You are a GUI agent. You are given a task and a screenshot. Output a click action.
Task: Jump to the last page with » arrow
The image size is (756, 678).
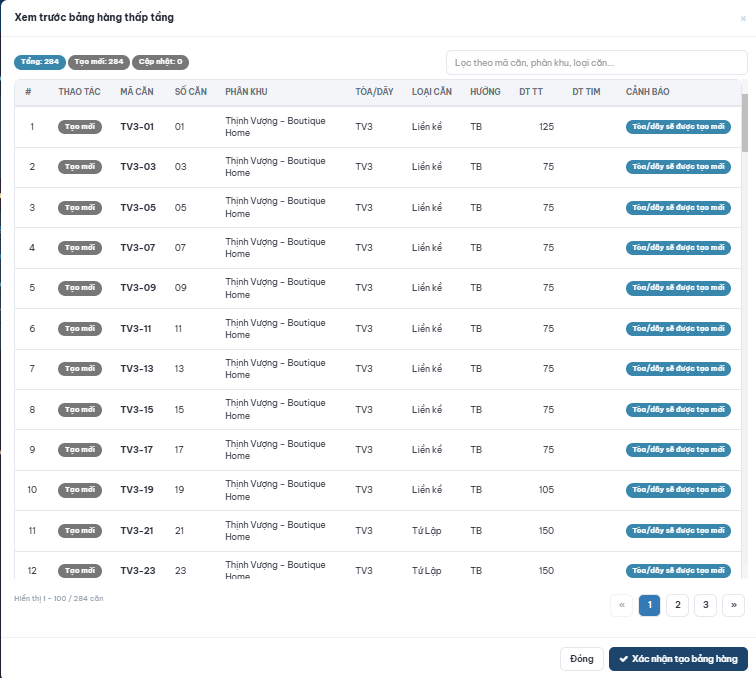click(733, 605)
